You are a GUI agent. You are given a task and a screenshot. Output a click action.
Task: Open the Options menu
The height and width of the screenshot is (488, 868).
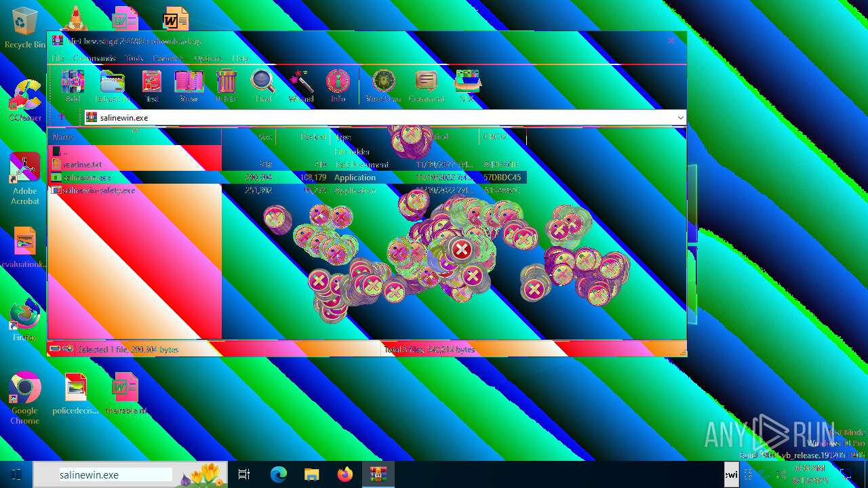point(208,58)
